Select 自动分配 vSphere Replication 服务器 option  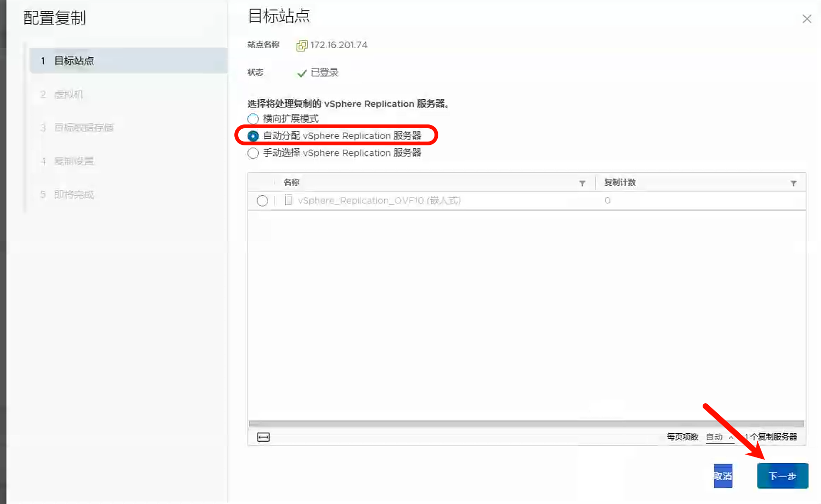(x=253, y=136)
